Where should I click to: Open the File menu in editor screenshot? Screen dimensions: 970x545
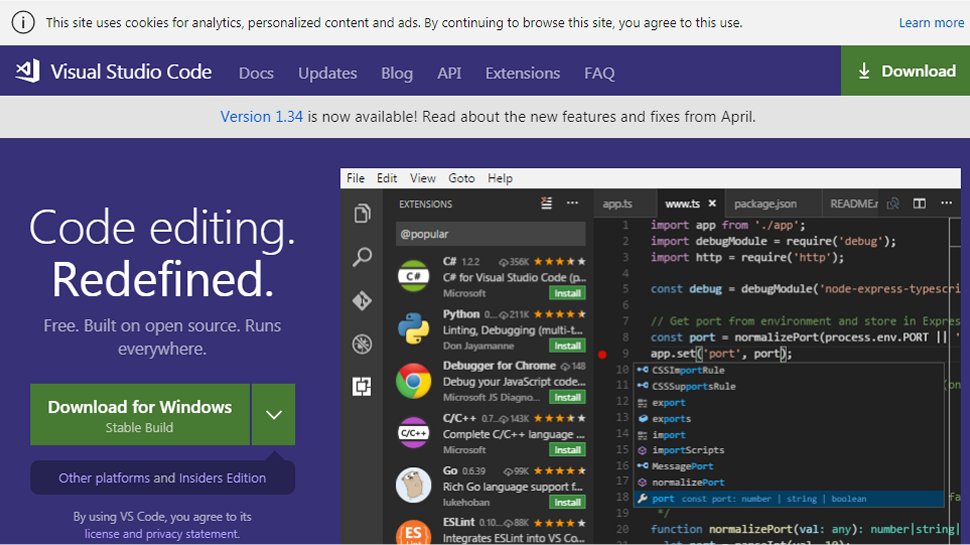355,178
